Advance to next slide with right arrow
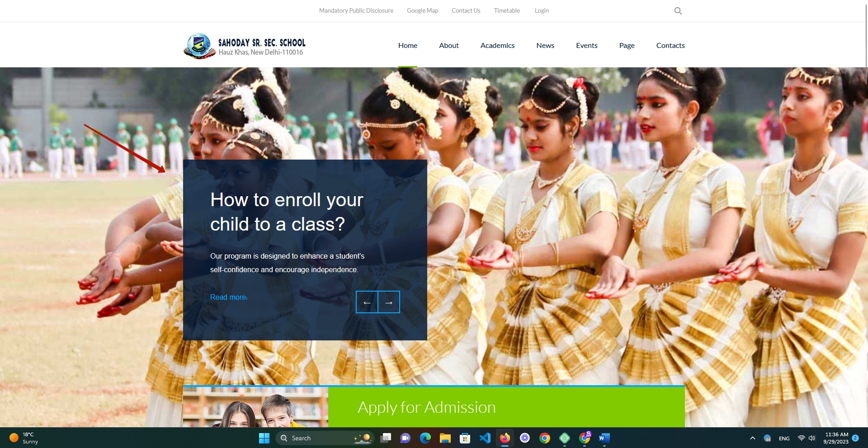Screen dimensions: 868x448 coord(389,302)
